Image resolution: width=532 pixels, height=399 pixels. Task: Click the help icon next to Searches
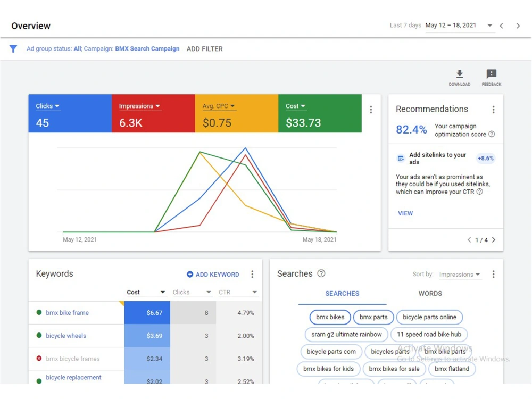321,273
